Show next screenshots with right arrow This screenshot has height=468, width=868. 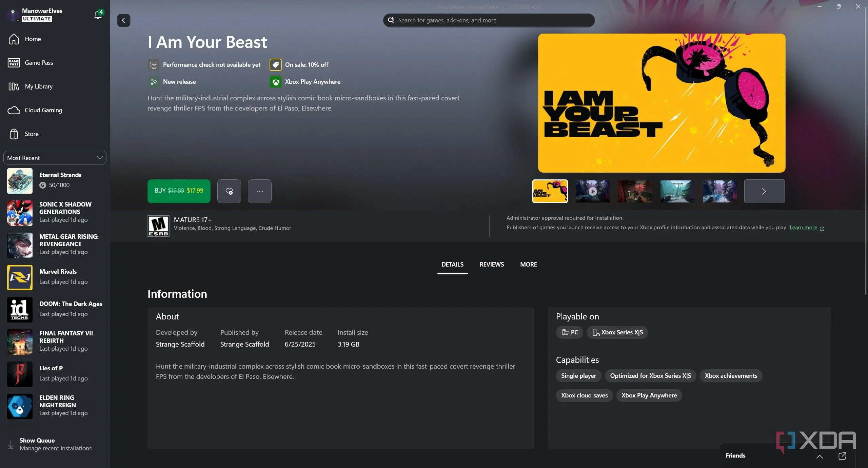764,191
